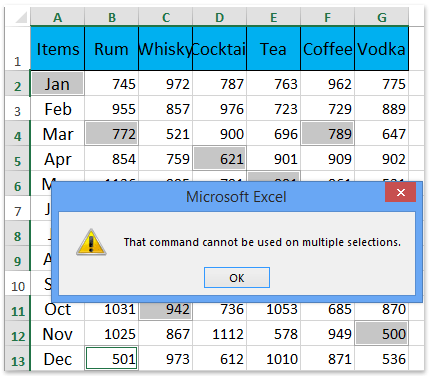Click the yellow warning icon in dialog
This screenshot has width=432, height=376.
(91, 242)
